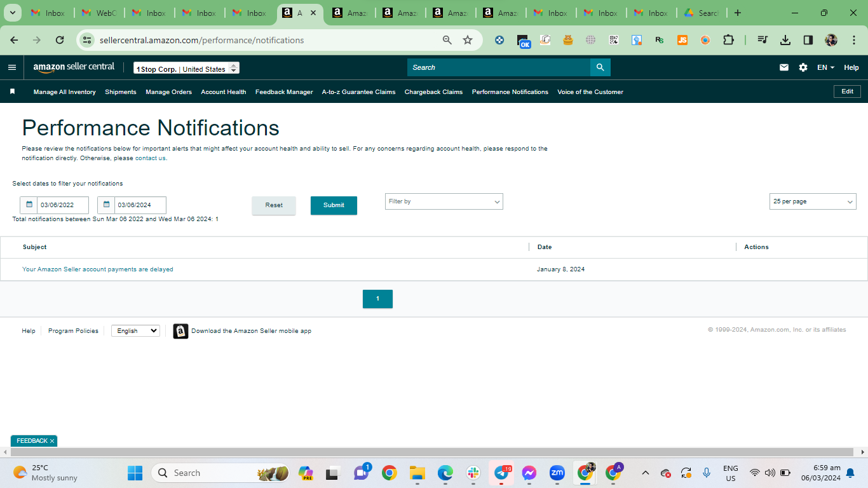868x488 pixels.
Task: Open the Chrome tab search chevron
Action: tap(12, 13)
